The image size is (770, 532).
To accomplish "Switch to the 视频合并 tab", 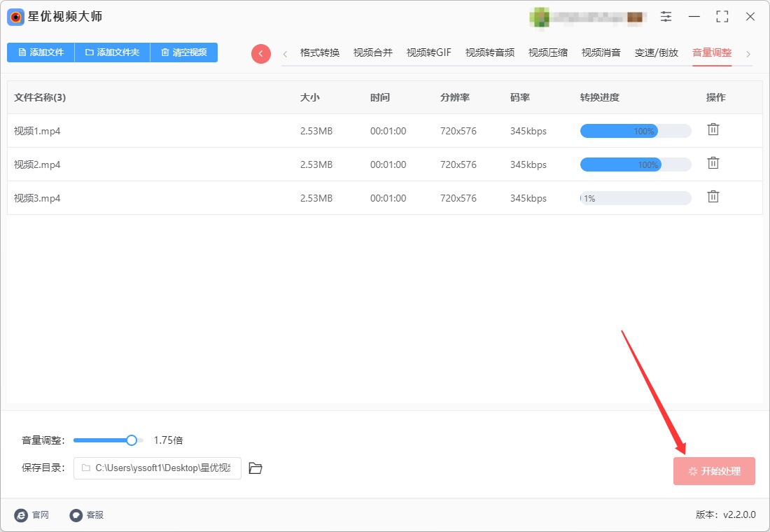I will (x=372, y=52).
